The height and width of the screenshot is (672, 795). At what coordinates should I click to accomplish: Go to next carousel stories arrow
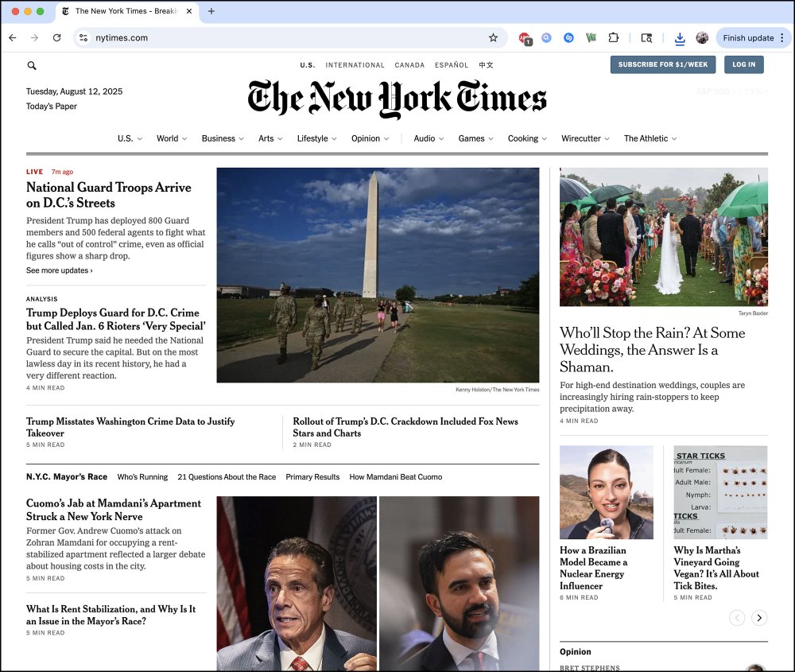tap(759, 618)
